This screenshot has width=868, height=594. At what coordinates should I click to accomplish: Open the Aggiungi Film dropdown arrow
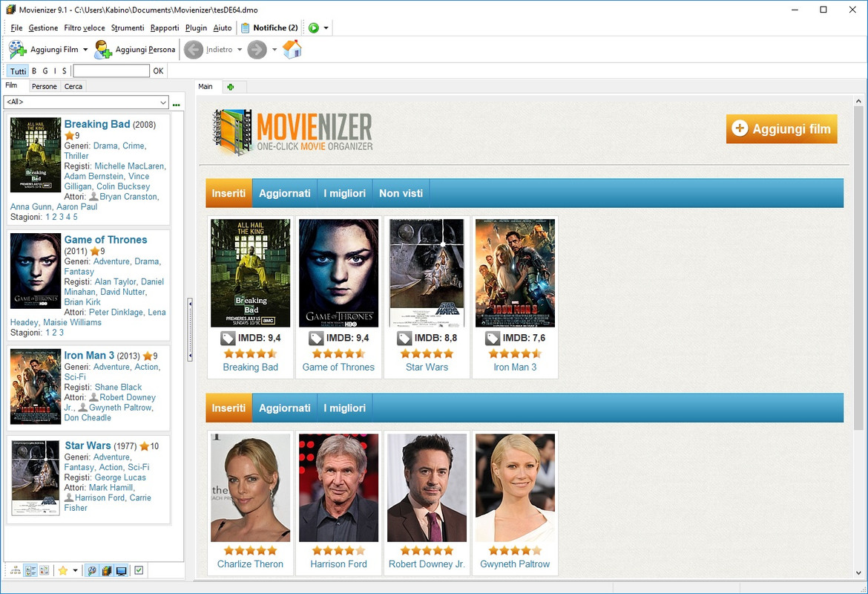(85, 50)
